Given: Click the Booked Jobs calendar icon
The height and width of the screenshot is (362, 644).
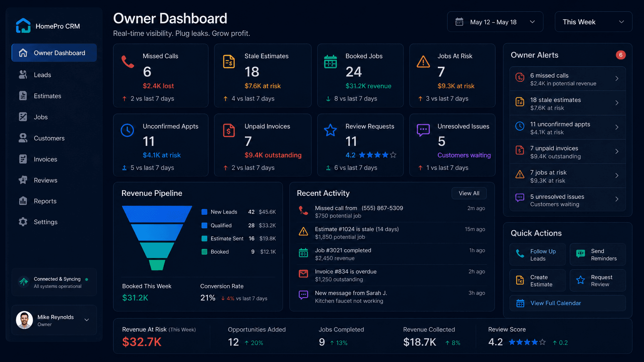Looking at the screenshot, I should 330,62.
